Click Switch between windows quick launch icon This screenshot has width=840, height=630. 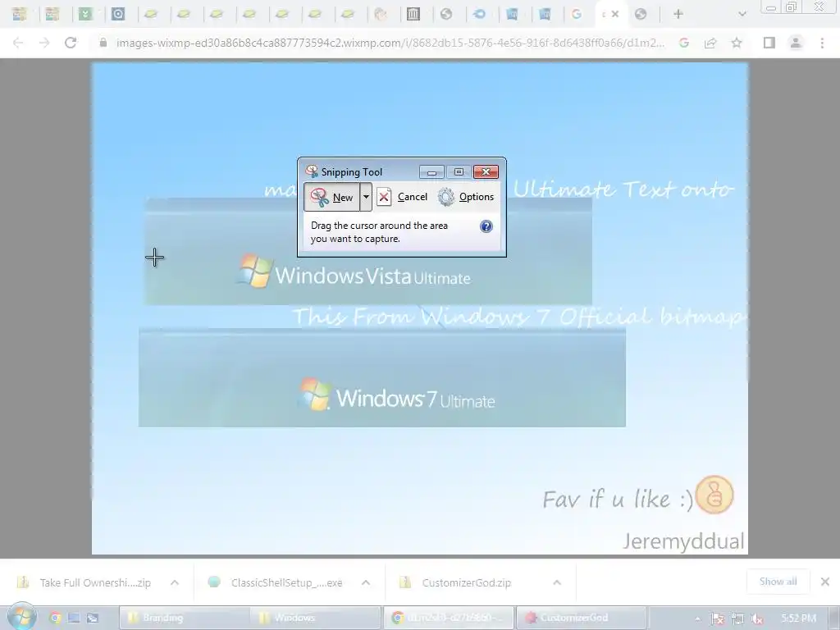pos(92,619)
